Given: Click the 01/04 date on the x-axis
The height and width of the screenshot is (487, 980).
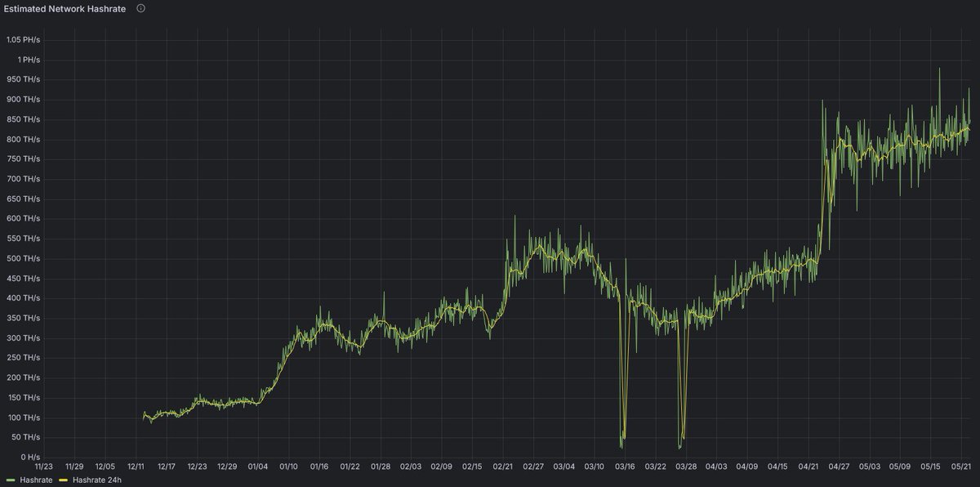Looking at the screenshot, I should 258,467.
